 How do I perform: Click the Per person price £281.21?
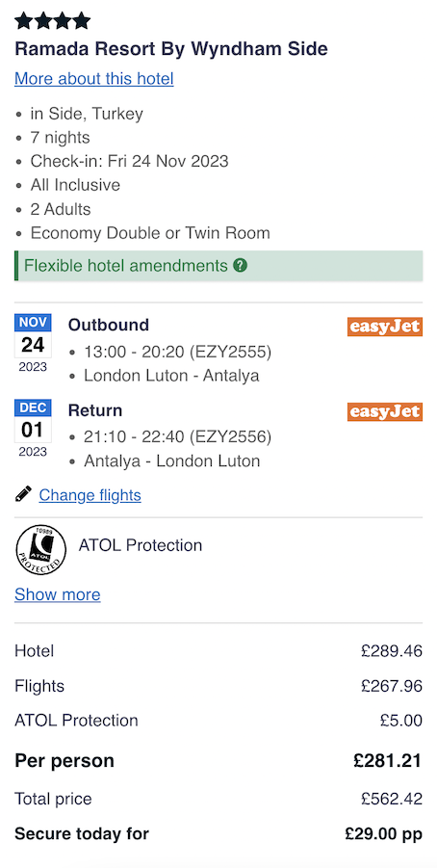click(x=387, y=761)
